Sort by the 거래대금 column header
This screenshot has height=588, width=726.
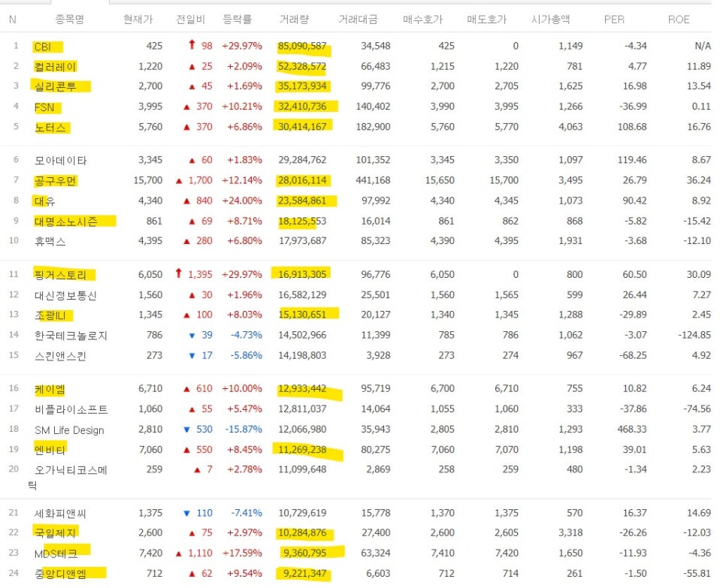[x=358, y=20]
